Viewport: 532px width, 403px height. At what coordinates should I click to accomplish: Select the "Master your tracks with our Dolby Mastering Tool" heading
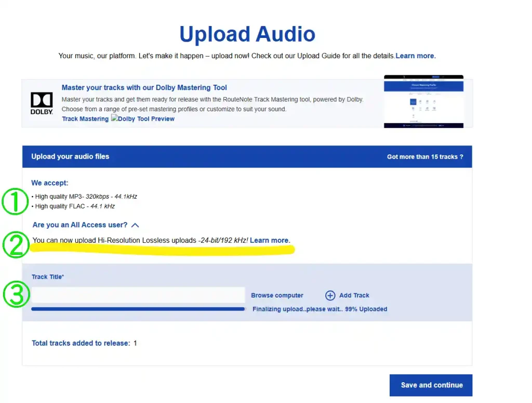(x=144, y=87)
